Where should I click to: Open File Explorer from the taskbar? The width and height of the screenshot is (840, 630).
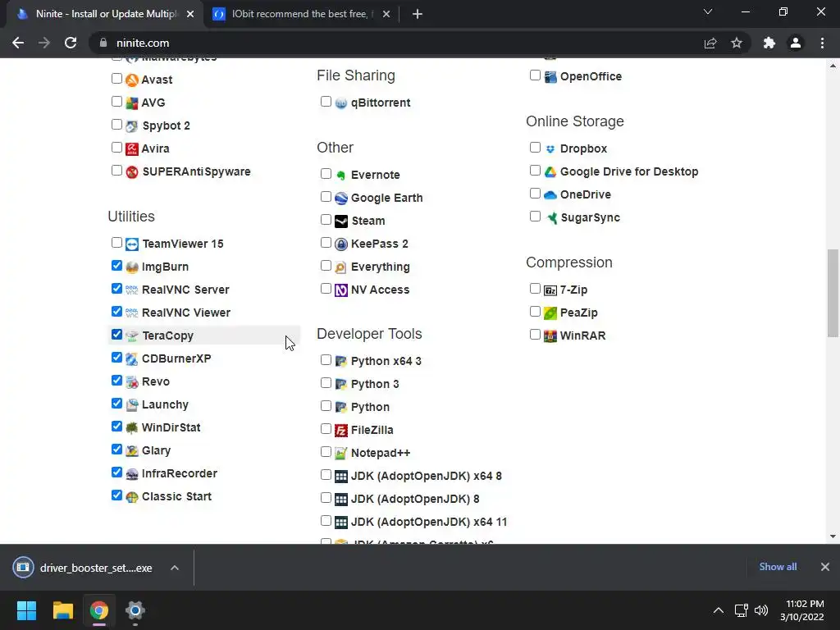click(x=62, y=610)
